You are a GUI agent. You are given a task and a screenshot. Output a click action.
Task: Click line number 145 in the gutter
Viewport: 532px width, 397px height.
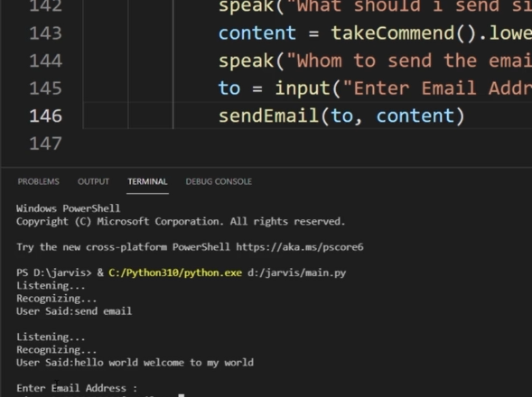[46, 88]
